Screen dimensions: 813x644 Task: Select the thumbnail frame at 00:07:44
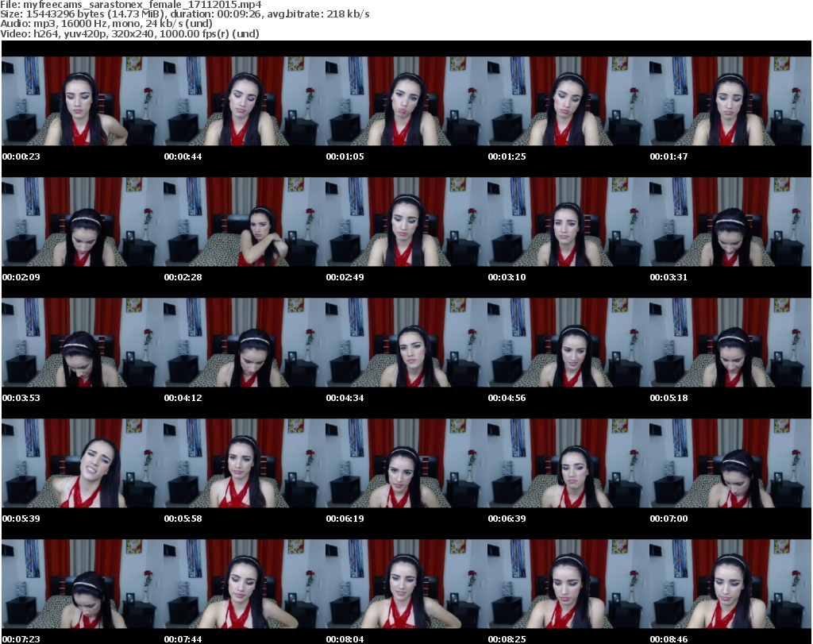tap(245, 584)
